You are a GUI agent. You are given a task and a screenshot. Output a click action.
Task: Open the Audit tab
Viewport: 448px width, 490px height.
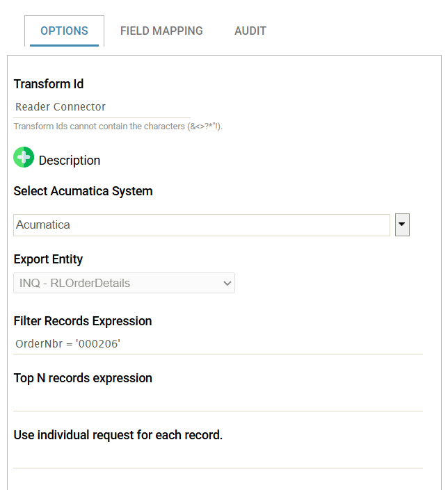click(250, 31)
